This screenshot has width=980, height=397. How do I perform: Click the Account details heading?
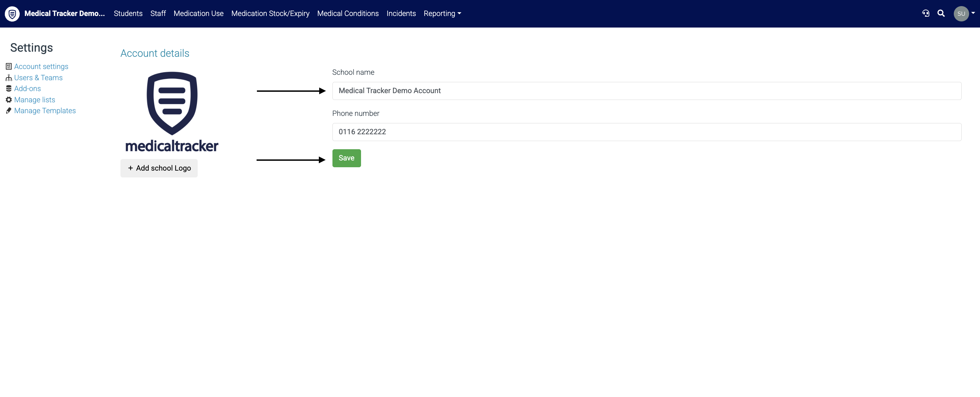pyautogui.click(x=154, y=53)
